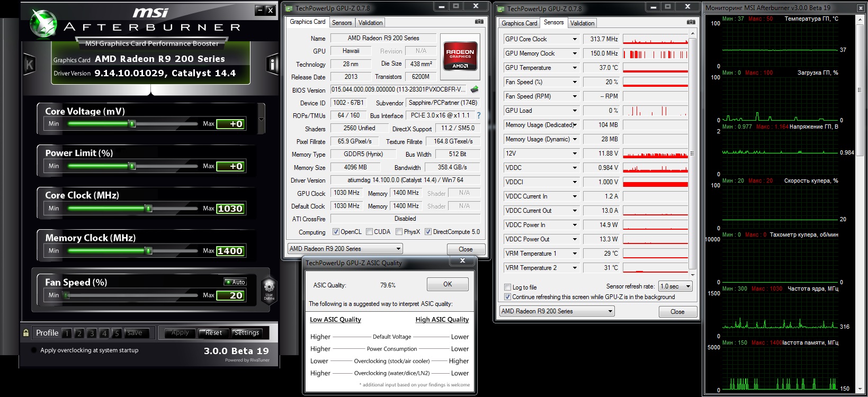Enable the Log to file checkbox
The image size is (868, 397).
pyautogui.click(x=507, y=287)
